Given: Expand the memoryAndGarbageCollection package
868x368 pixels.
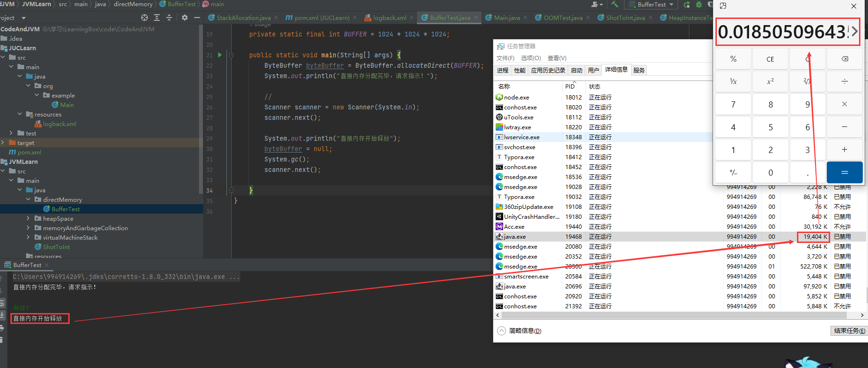Looking at the screenshot, I should click(28, 228).
